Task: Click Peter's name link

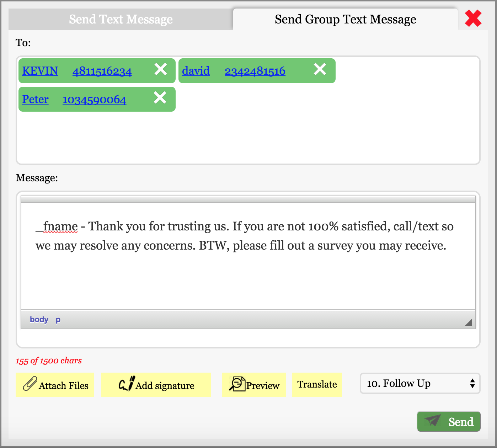Action: (36, 99)
